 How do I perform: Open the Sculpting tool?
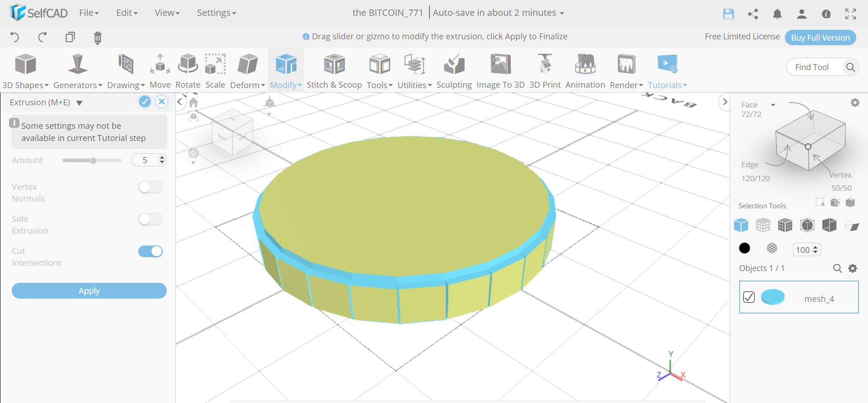(x=454, y=71)
